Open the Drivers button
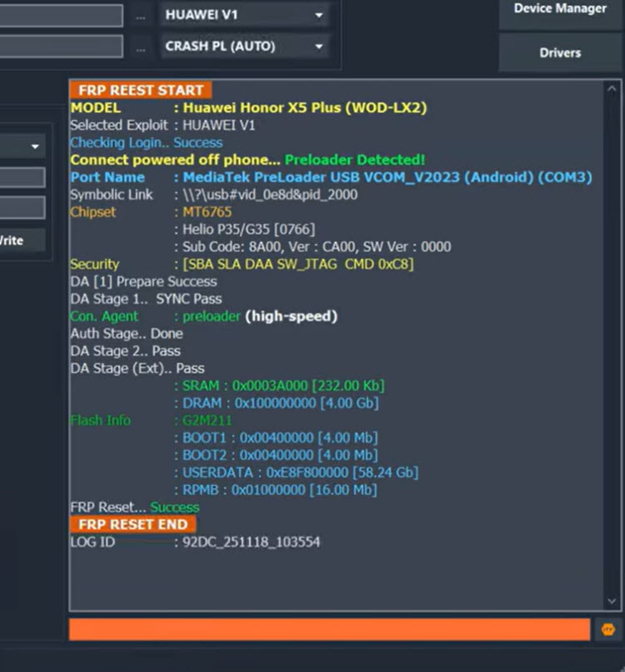Viewport: 625px width, 672px height. click(560, 52)
